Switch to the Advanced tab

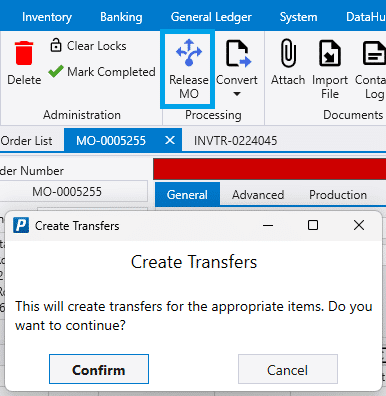258,195
